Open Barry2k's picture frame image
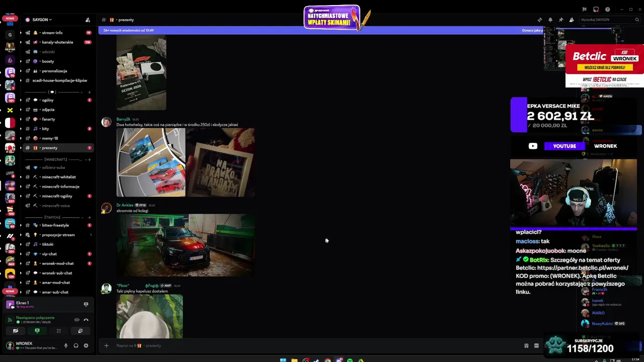Image resolution: width=644 pixels, height=362 pixels. [220, 162]
